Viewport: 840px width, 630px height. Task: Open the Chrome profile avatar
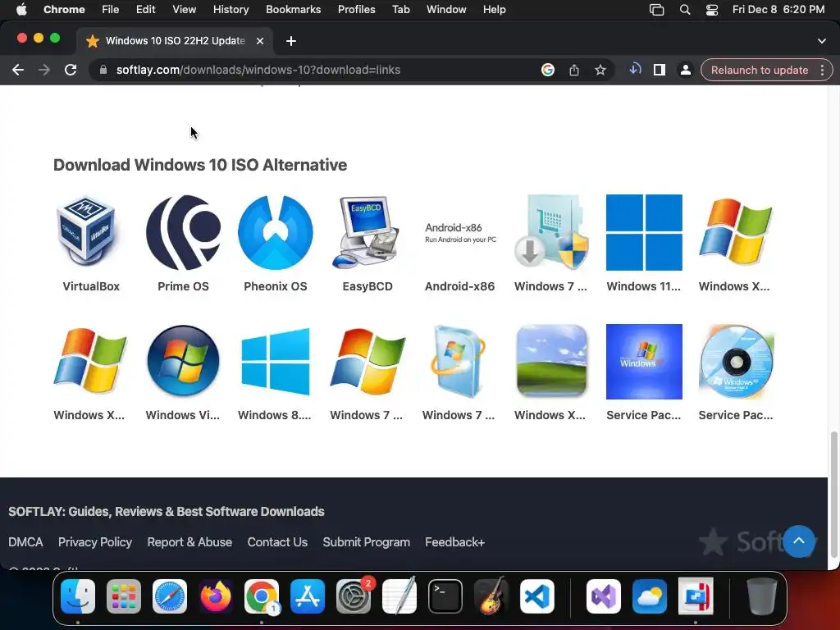685,70
